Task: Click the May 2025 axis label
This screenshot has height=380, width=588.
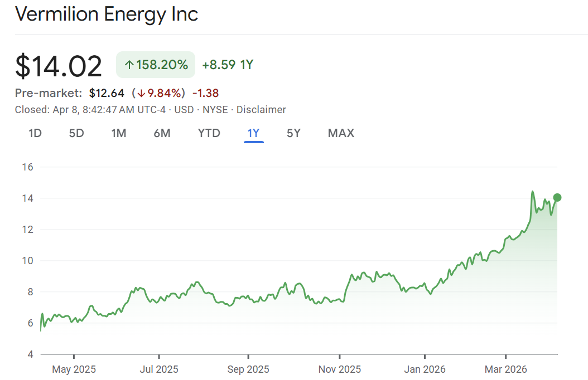Action: click(74, 369)
